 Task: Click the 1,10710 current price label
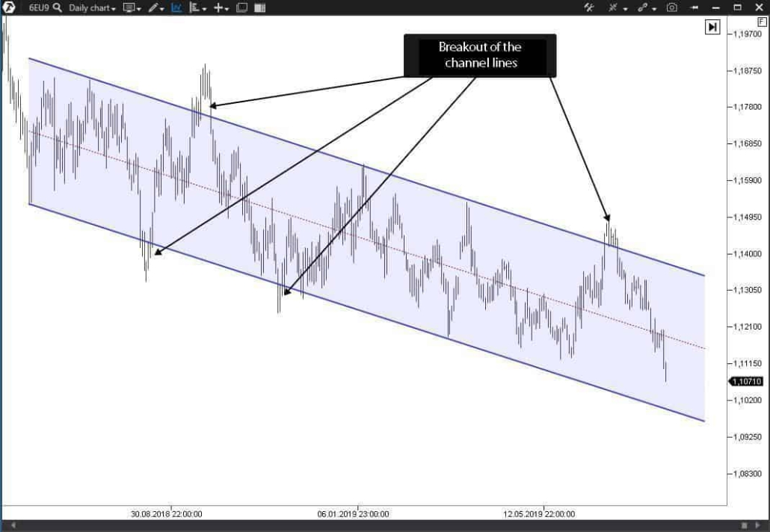coord(747,381)
